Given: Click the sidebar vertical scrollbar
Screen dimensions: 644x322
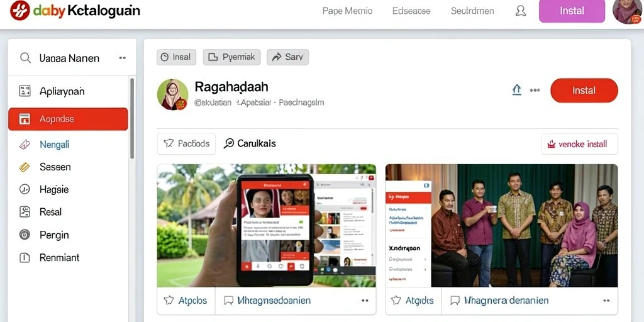Looking at the screenshot, I should tap(132, 118).
